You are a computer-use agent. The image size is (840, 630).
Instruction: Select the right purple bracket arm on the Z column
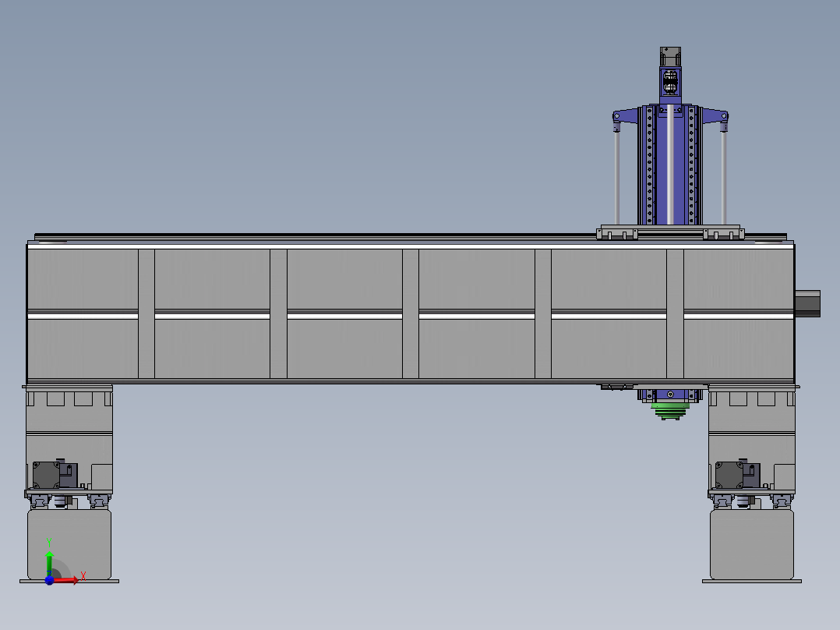(x=715, y=118)
